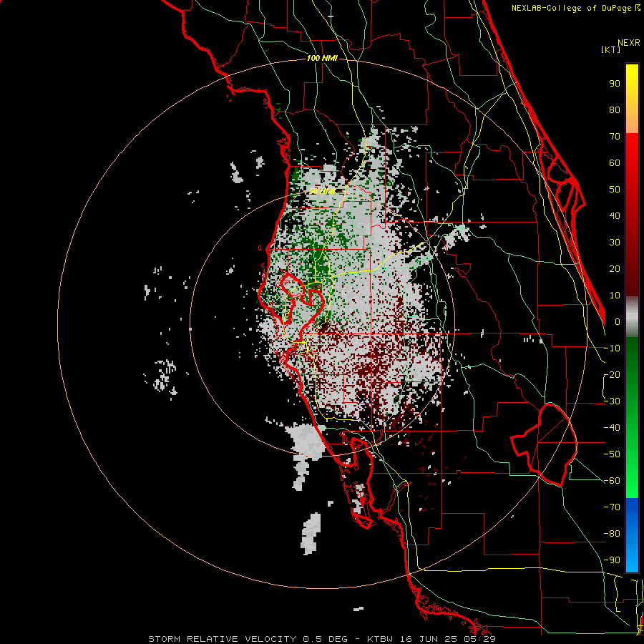Viewport: 644px width, 644px height.
Task: Click the positive 50 scale value
Action: pos(615,190)
